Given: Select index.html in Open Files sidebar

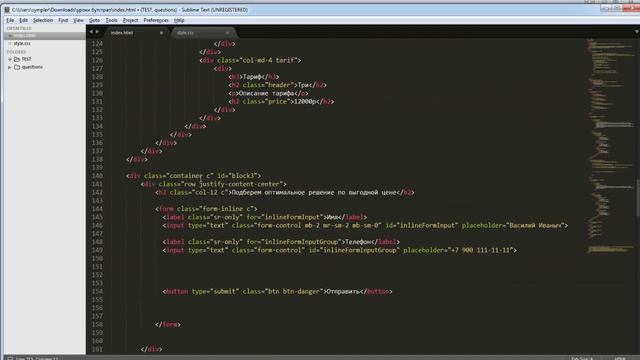Looking at the screenshot, I should point(44,36).
